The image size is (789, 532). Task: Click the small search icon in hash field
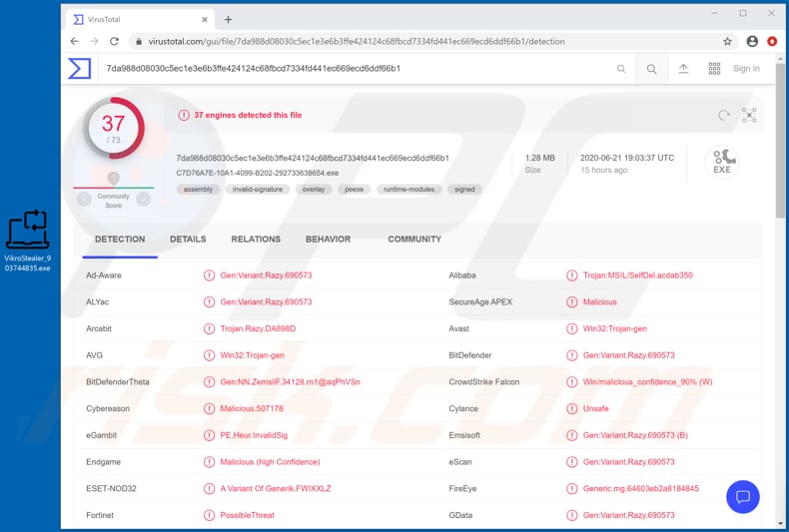click(x=621, y=69)
